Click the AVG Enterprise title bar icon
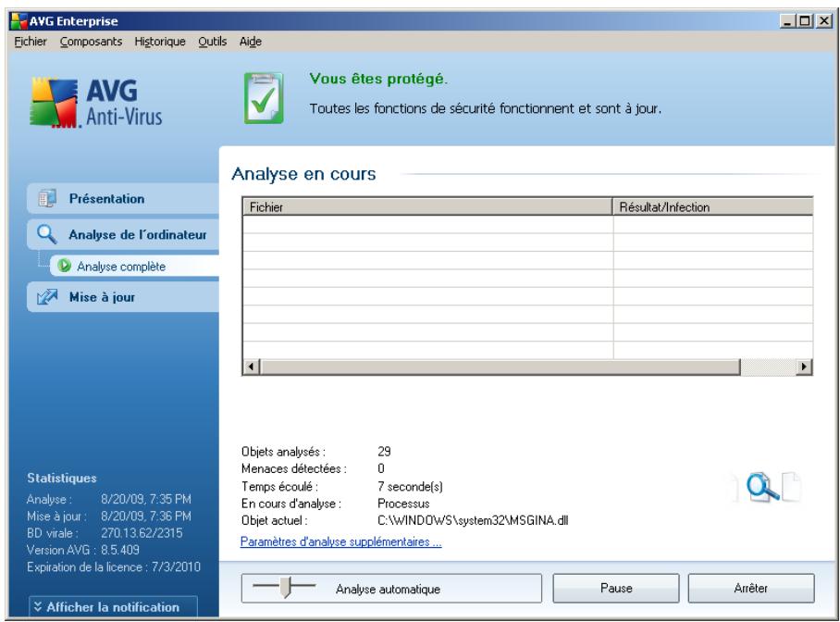840x622 pixels. point(19,21)
